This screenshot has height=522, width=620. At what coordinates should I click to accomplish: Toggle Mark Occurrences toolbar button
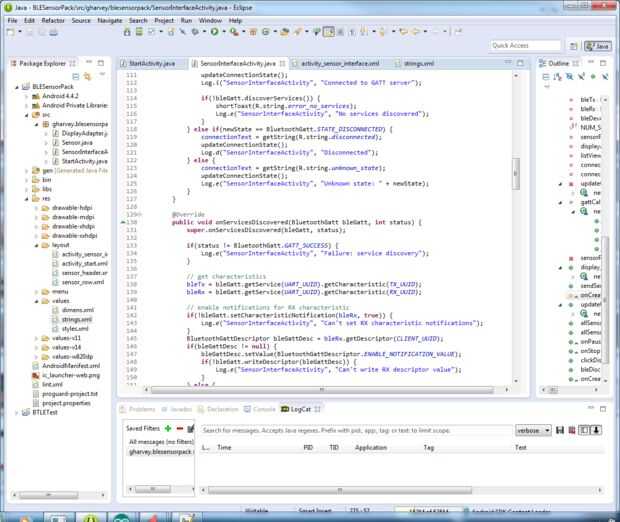pyautogui.click(x=329, y=32)
